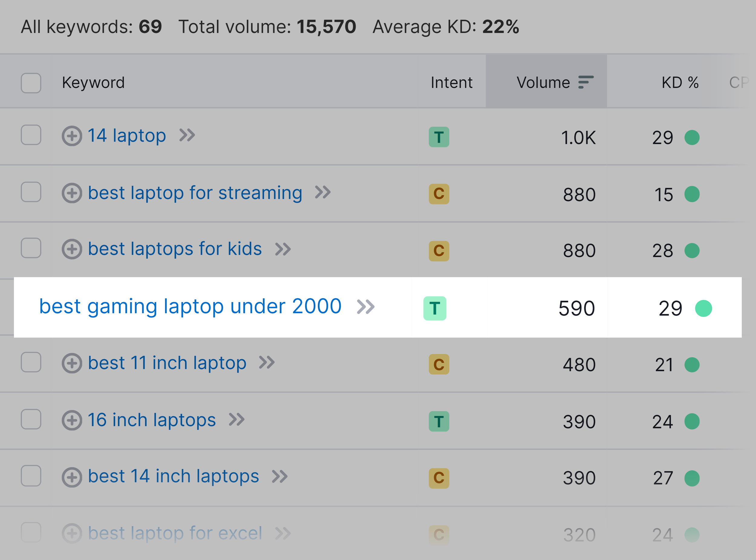756x560 pixels.
Task: Expand the plus icon beside '14 laptop'
Action: click(72, 136)
